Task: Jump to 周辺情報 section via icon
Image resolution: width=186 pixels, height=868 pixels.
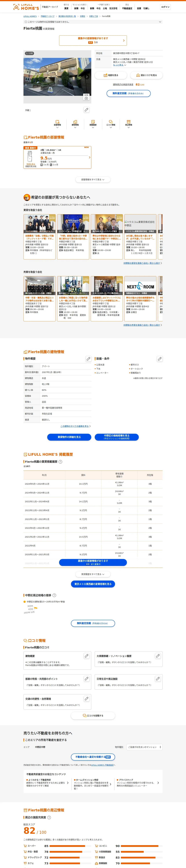Action: coord(129,124)
